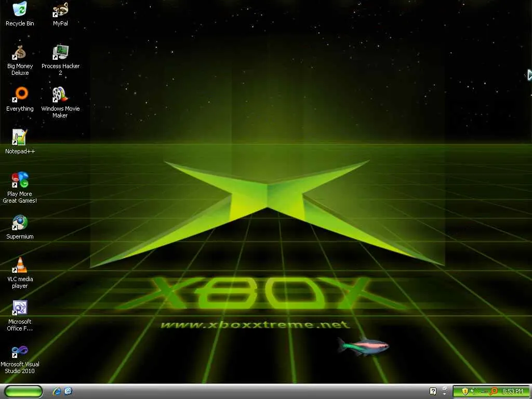The image size is (532, 399).
Task: Select the Recycle Bin desktop icon
Action: [20, 14]
